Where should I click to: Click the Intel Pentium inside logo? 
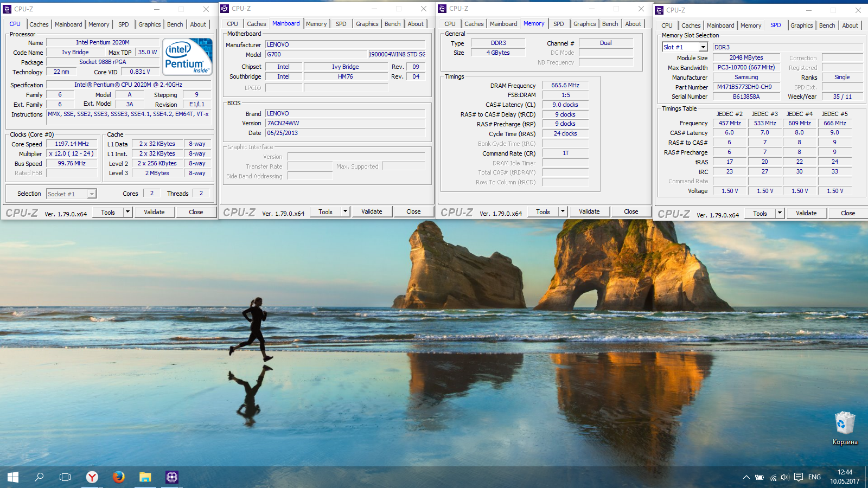point(188,56)
